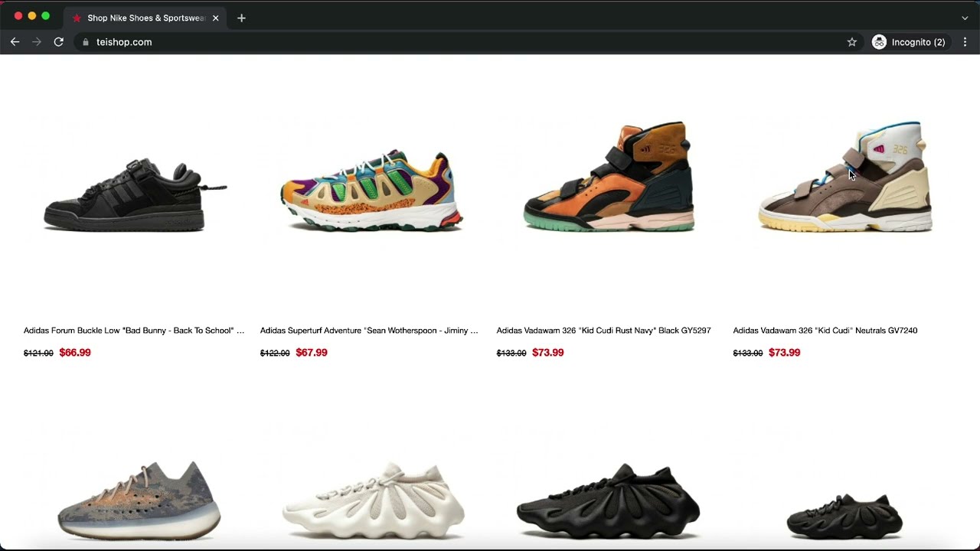Reload the teishop.com page

pos(58,42)
